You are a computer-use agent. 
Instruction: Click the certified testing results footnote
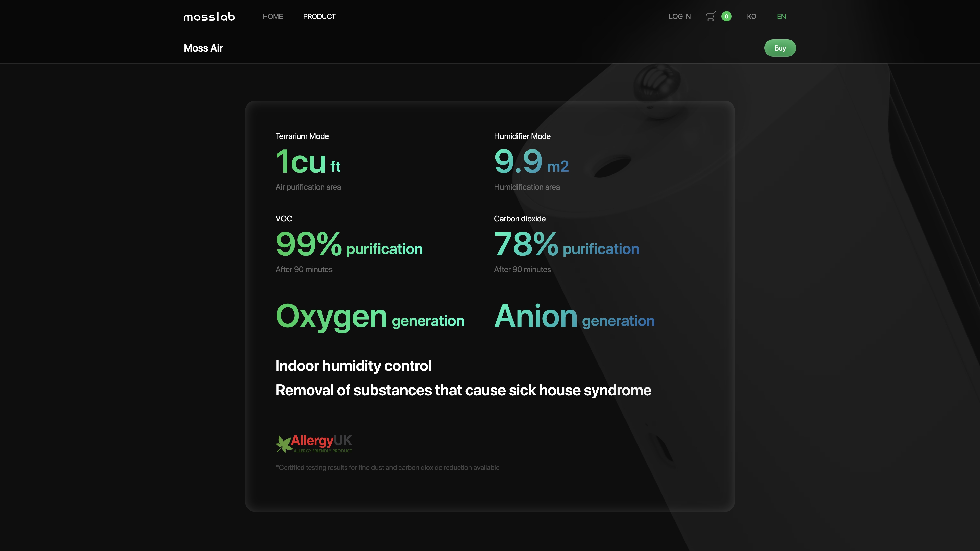[387, 467]
